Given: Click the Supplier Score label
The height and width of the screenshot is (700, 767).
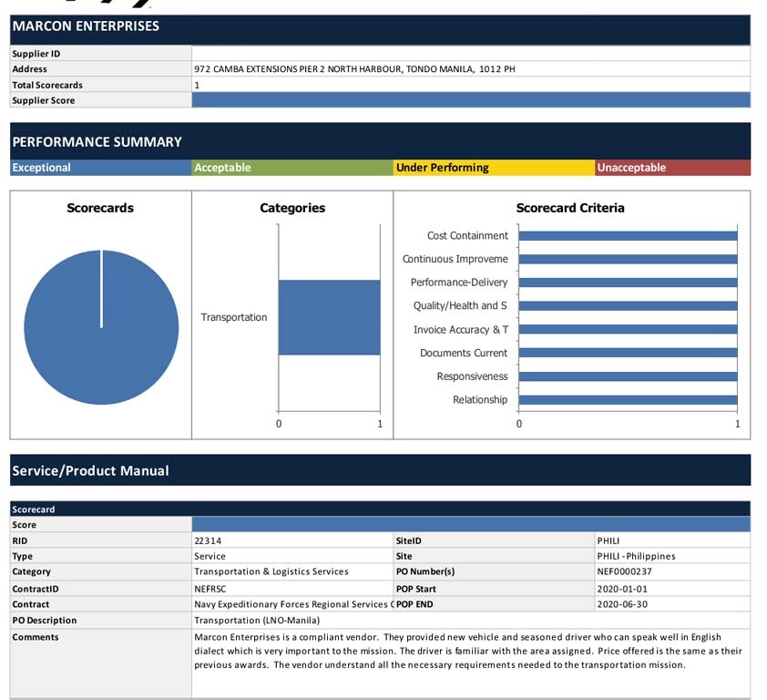Looking at the screenshot, I should [x=44, y=100].
